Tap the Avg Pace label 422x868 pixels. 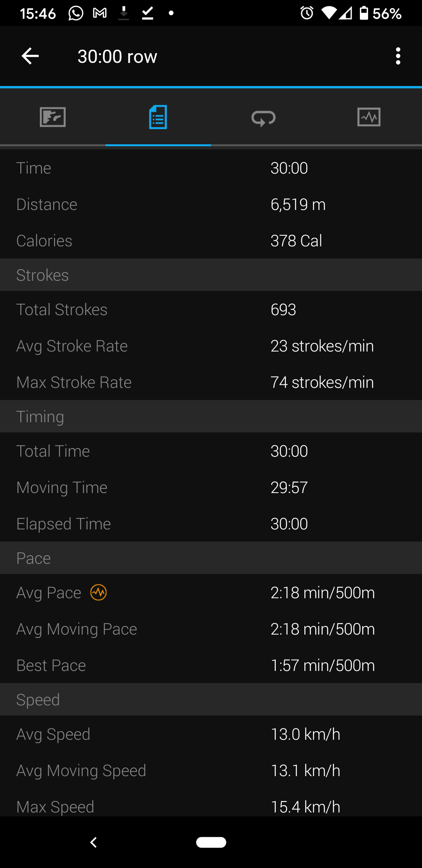coord(49,593)
